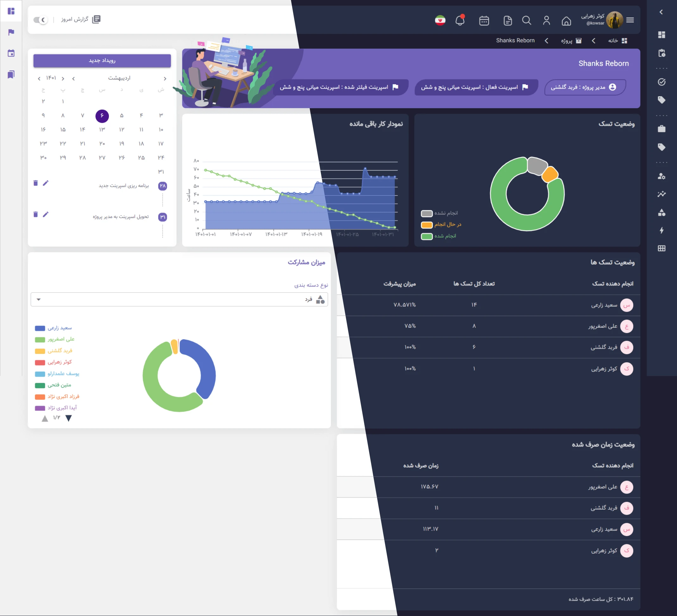Image resolution: width=677 pixels, height=616 pixels.
Task: Toggle dark mode switch
Action: (x=40, y=20)
